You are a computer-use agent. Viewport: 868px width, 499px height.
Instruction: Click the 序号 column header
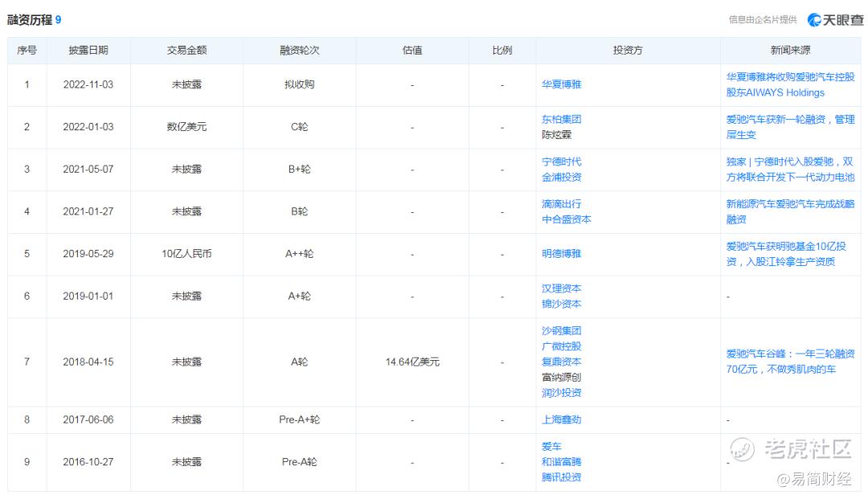(27, 51)
